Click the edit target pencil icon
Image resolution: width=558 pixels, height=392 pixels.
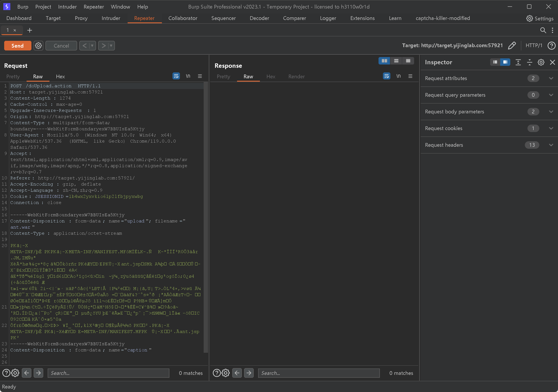click(x=512, y=46)
